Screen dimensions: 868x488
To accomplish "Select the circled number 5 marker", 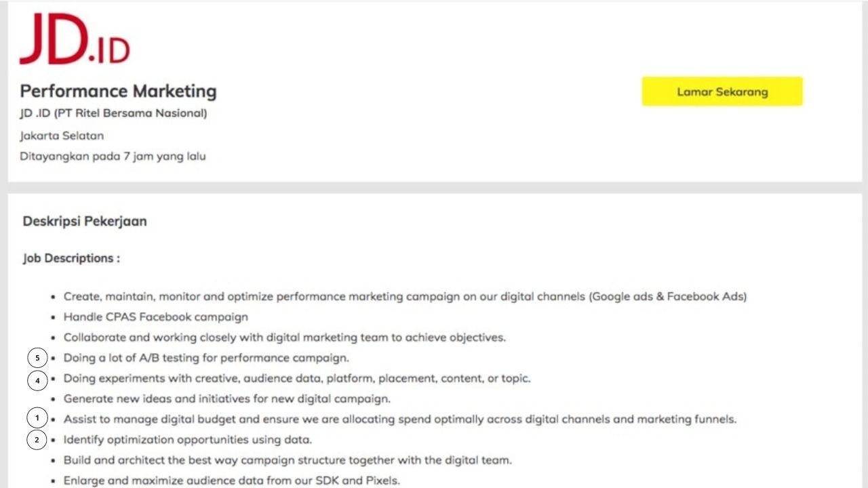I will (37, 358).
